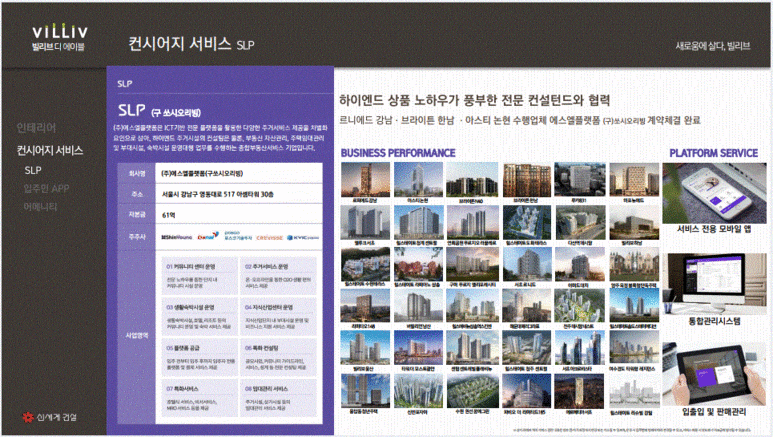Image resolution: width=773 pixels, height=437 pixels.
Task: Click the 07 특화서비스 card
Action: [x=200, y=399]
